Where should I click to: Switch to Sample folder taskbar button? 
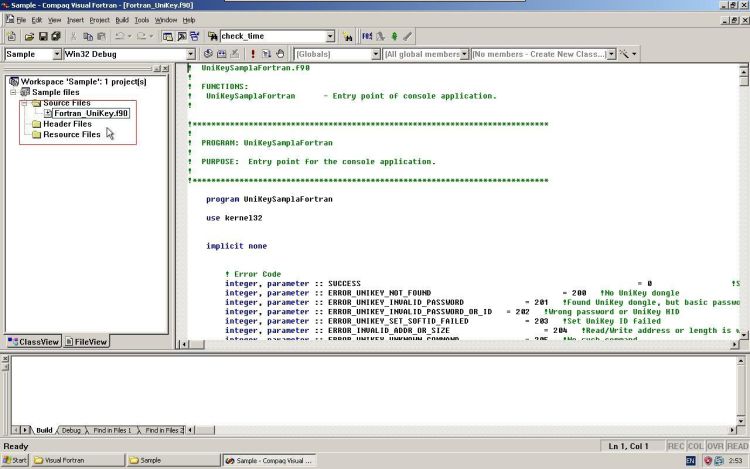[x=174, y=460]
